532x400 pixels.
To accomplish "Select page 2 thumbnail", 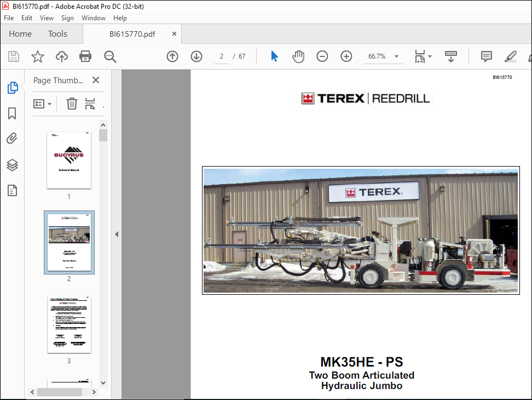I will pos(69,242).
